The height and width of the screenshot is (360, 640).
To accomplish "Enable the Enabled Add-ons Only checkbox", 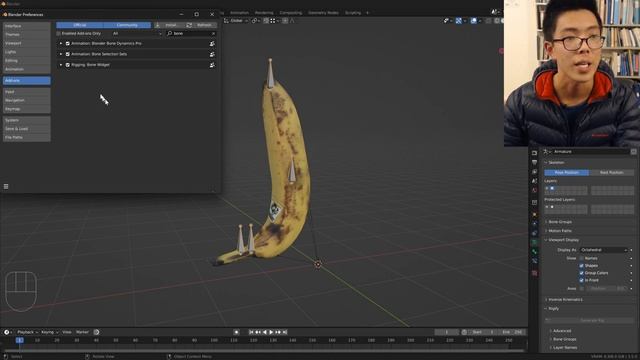I will pyautogui.click(x=58, y=33).
